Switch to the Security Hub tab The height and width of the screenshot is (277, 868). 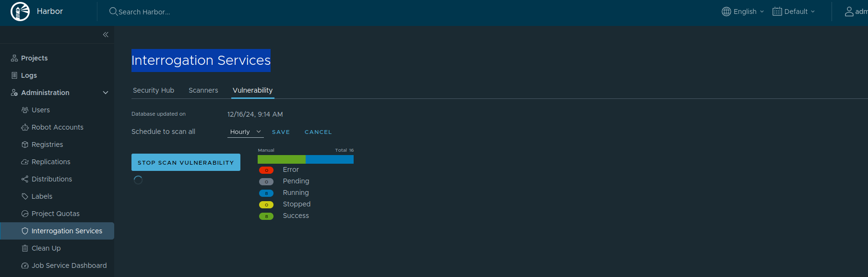click(154, 90)
